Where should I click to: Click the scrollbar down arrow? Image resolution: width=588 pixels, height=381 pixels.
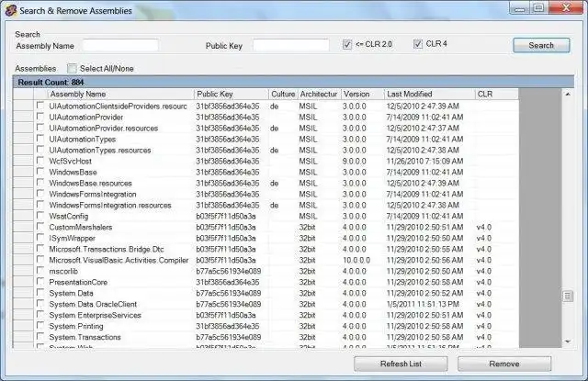pos(568,342)
